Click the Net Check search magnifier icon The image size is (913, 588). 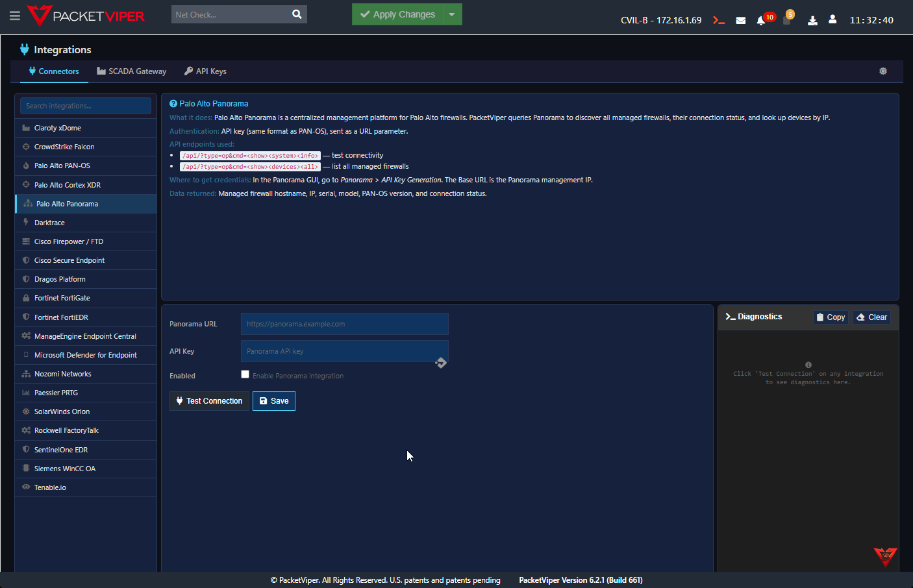297,14
